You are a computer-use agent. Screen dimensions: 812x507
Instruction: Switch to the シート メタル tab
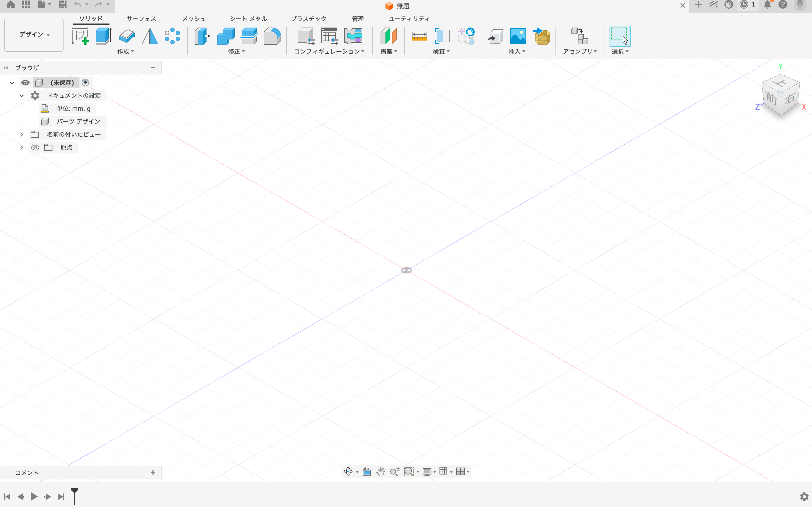[x=248, y=19]
